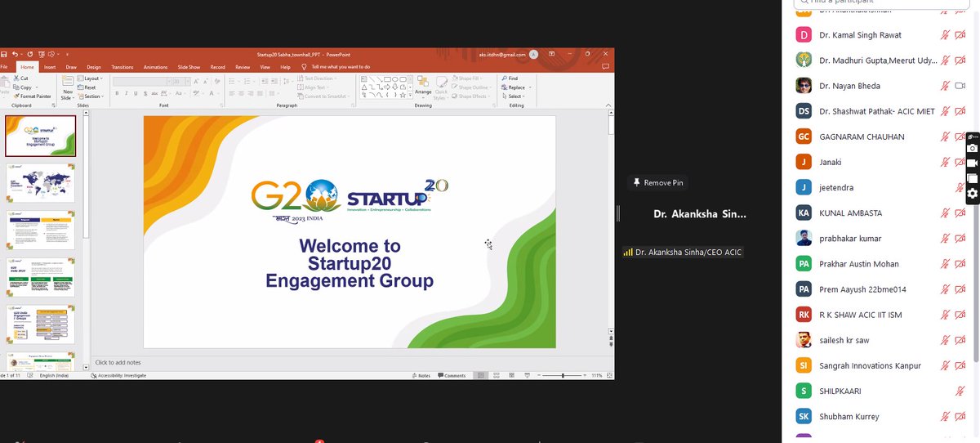The width and height of the screenshot is (980, 443).
Task: Open Comments pane from status bar
Action: click(x=452, y=375)
